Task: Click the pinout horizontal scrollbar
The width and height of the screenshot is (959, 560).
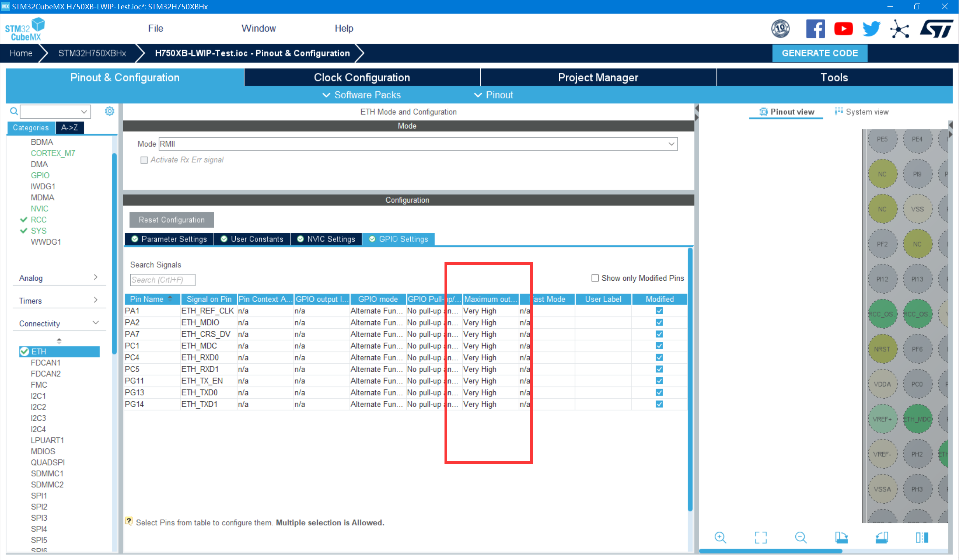Action: pos(770,551)
